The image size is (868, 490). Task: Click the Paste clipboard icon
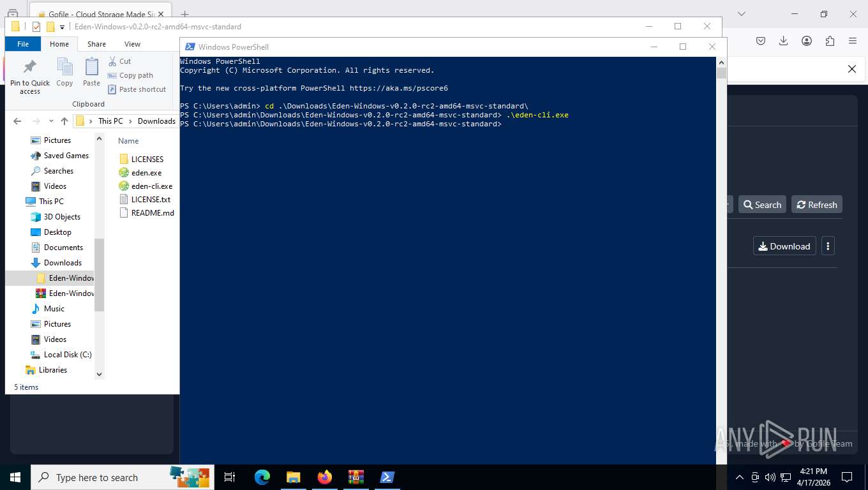tap(91, 72)
